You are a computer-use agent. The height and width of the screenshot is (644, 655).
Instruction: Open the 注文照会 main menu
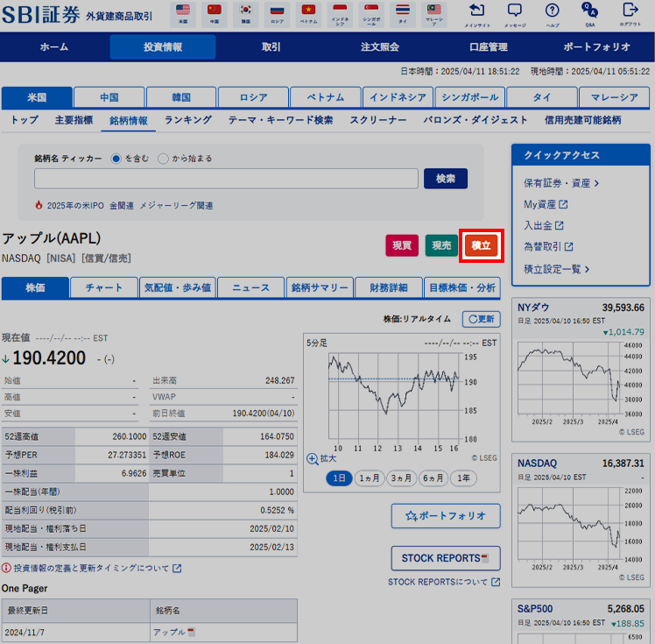click(x=380, y=46)
